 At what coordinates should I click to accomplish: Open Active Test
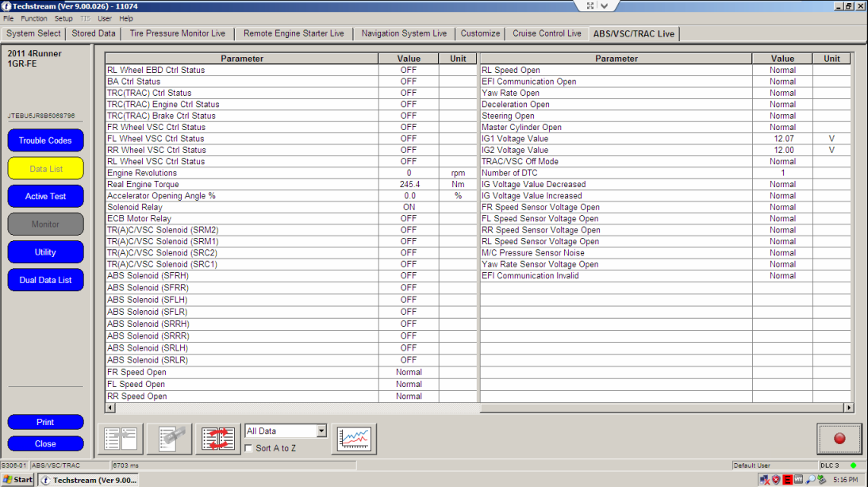(x=45, y=197)
